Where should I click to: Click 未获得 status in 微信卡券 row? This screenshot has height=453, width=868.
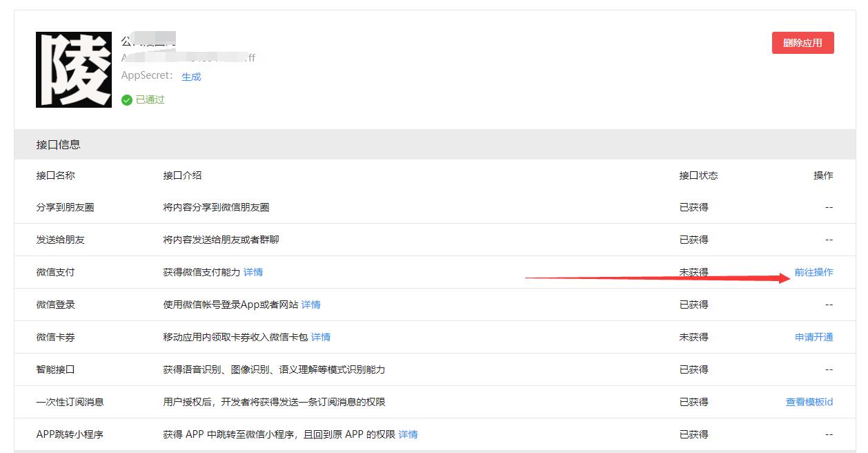(694, 337)
